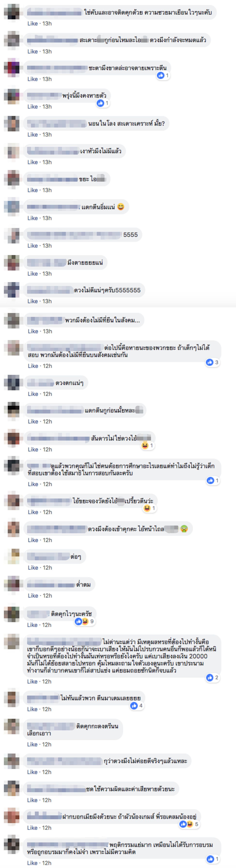Open blurred commenter name before นอนในโลง
The height and width of the screenshot is (868, 236).
[57, 124]
